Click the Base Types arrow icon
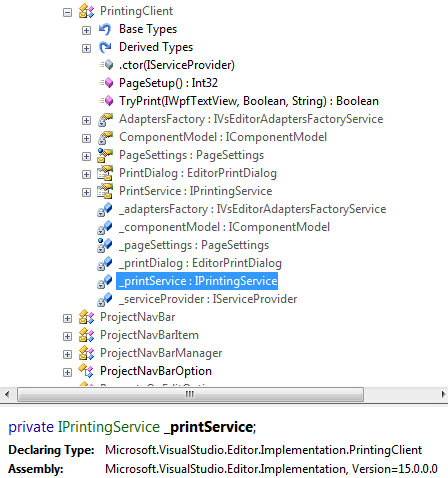The height and width of the screenshot is (478, 448). [x=105, y=29]
